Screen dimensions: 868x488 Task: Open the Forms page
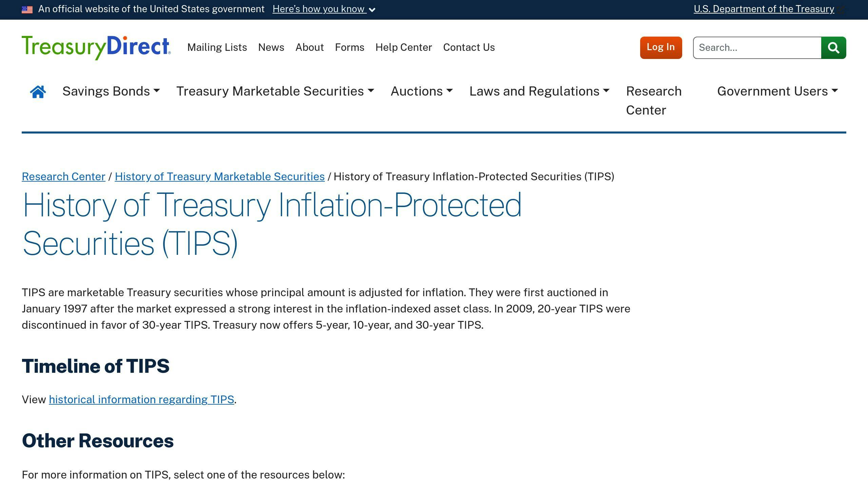350,47
